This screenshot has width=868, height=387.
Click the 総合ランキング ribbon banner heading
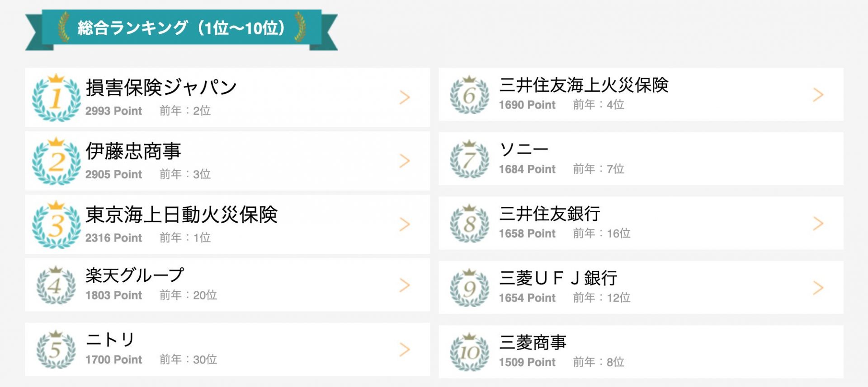tap(181, 28)
